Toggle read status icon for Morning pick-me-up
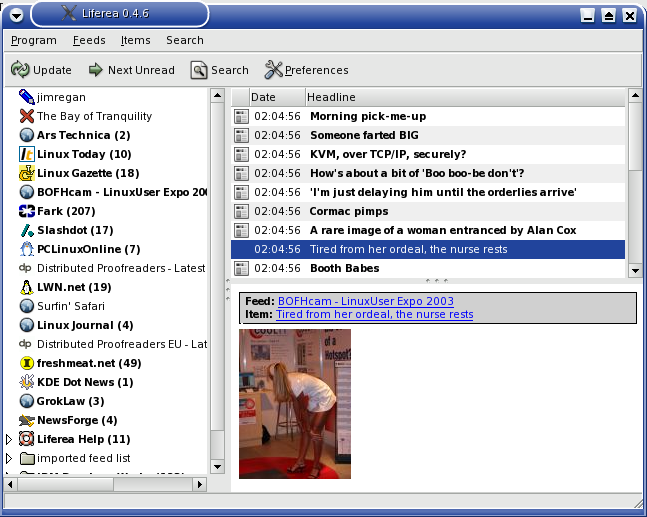 [241, 116]
